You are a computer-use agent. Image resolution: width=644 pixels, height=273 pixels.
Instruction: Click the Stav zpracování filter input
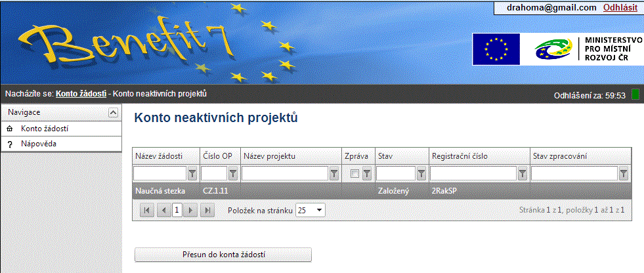click(574, 174)
